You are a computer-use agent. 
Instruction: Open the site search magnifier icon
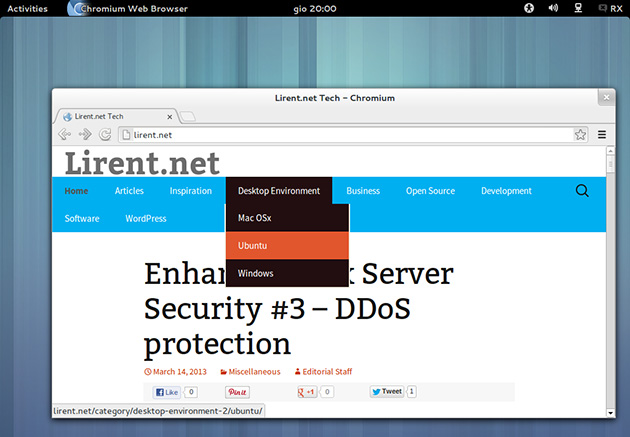[x=582, y=191]
